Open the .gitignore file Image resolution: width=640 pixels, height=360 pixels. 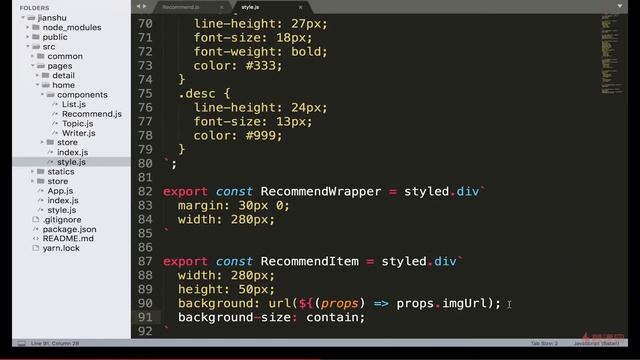(x=62, y=220)
